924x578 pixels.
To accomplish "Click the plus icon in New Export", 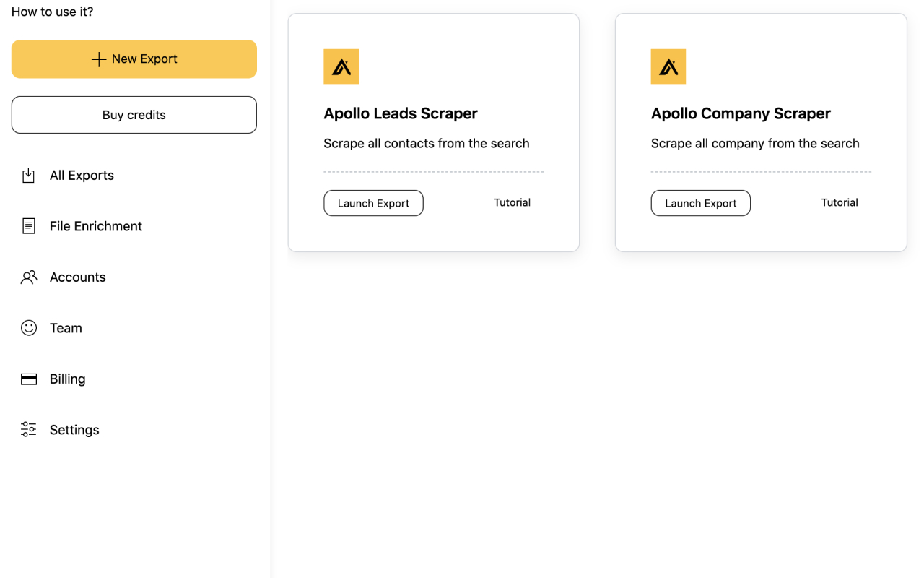I will click(99, 59).
